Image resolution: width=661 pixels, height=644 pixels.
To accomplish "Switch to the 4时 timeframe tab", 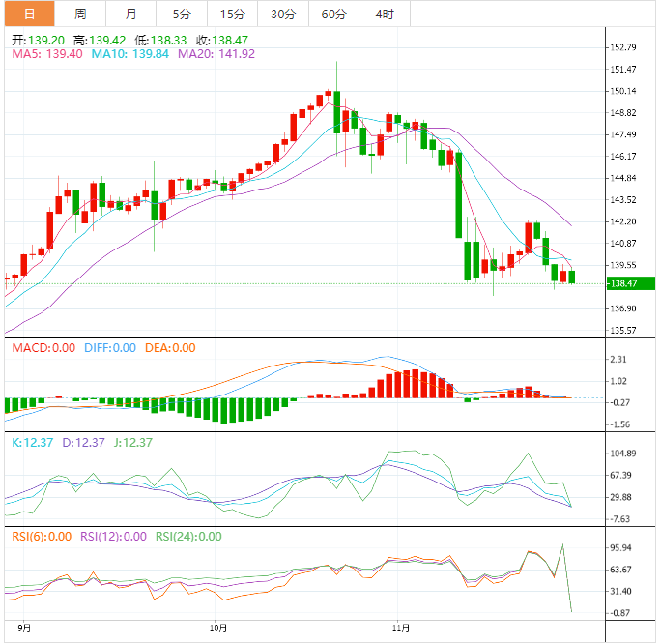I will point(384,14).
